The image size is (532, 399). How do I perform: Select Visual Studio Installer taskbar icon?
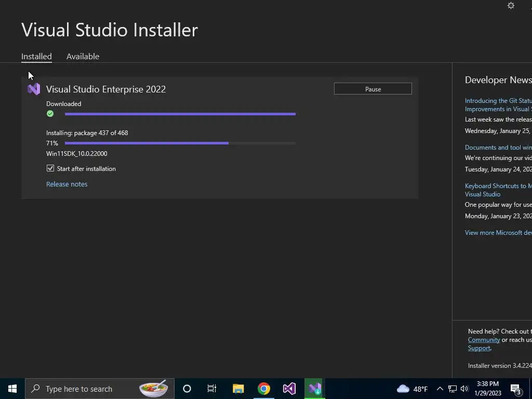315,389
